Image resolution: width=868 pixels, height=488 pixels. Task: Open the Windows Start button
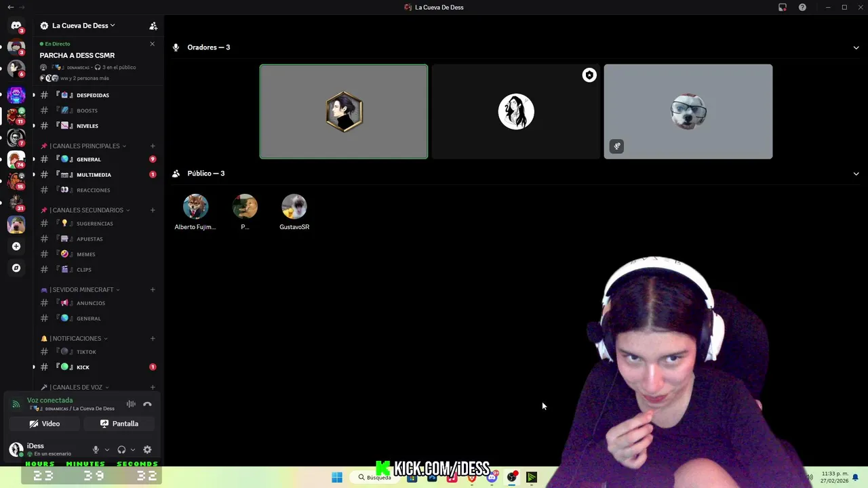coord(337,477)
